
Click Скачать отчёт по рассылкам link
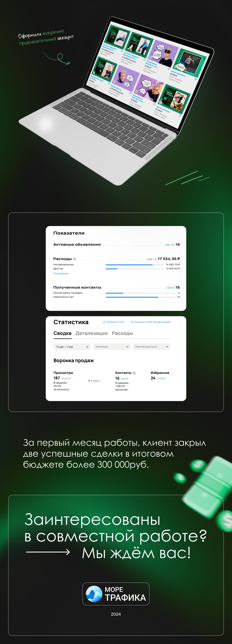[x=152, y=322]
